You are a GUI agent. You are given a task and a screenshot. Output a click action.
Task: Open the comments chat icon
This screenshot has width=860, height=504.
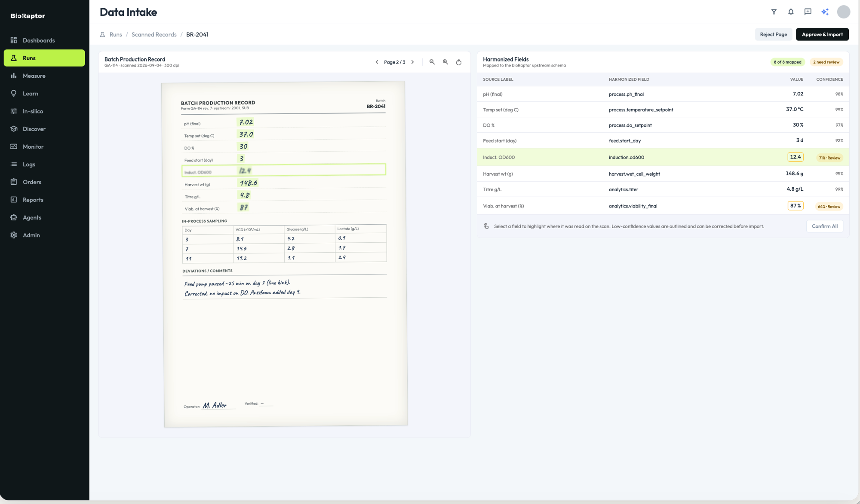[x=808, y=12]
